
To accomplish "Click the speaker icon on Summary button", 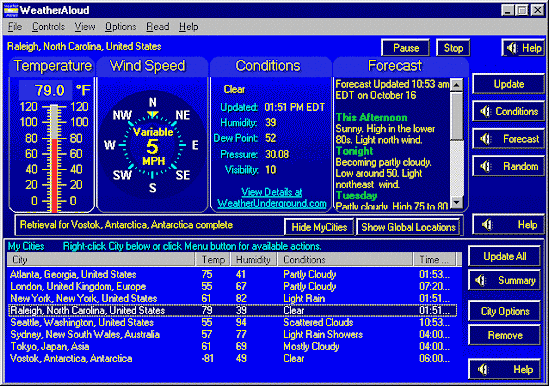I will (x=481, y=280).
